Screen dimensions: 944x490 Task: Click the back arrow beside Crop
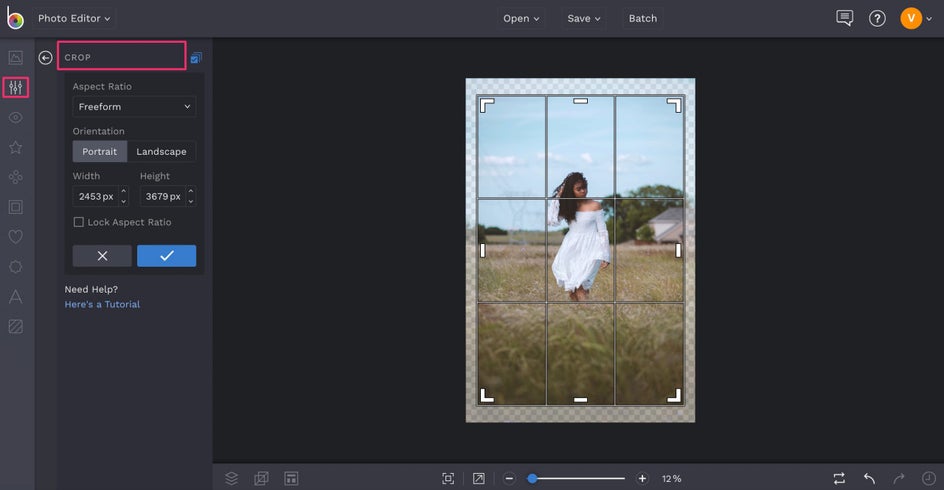[x=45, y=58]
